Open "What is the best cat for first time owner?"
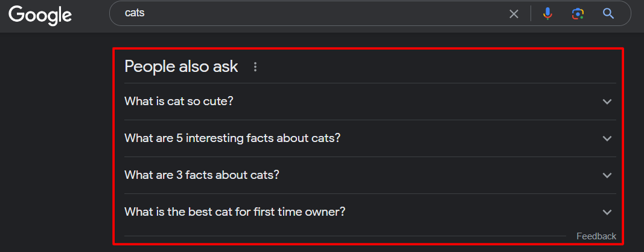644x252 pixels. pyautogui.click(x=235, y=212)
